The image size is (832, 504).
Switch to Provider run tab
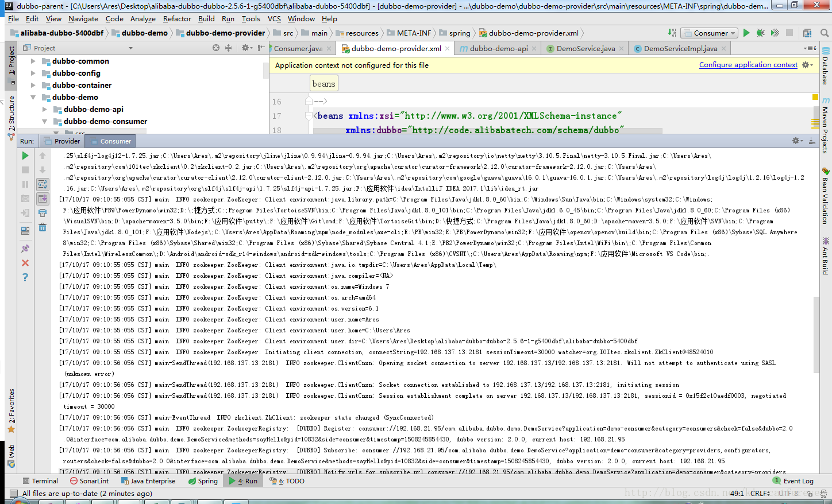click(x=63, y=141)
